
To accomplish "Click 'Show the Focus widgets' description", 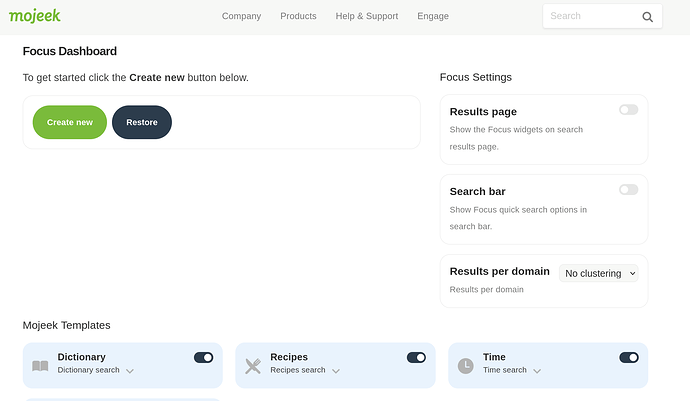I will click(516, 138).
